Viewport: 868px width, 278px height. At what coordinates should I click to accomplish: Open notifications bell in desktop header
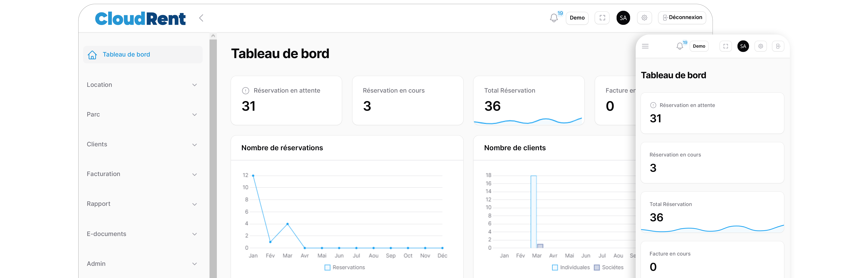click(554, 18)
